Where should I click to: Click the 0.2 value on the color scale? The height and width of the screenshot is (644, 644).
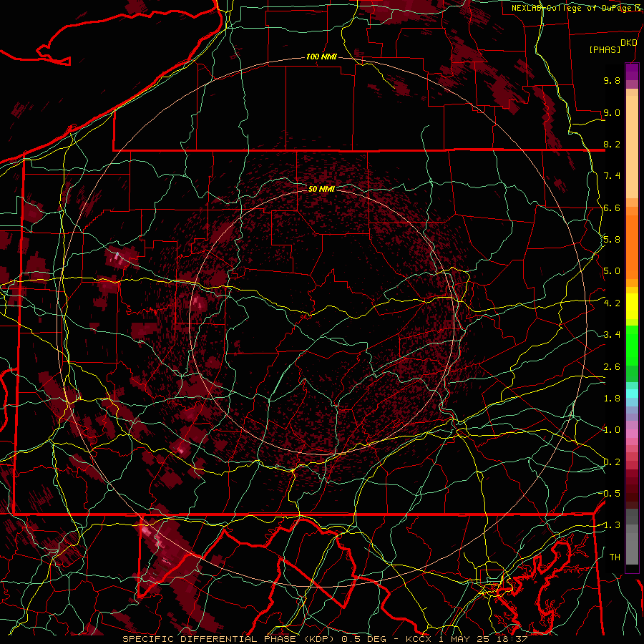pyautogui.click(x=612, y=462)
